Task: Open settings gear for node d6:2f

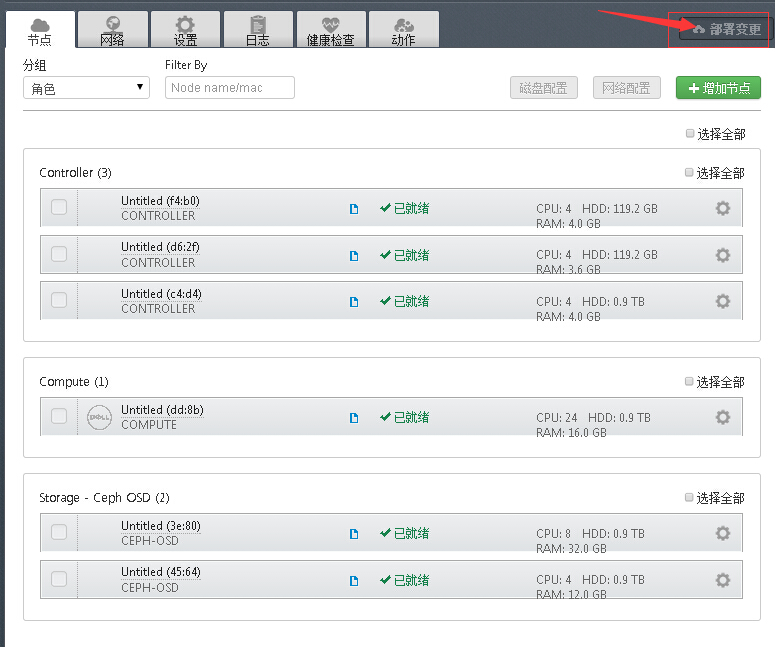Action: coord(723,255)
